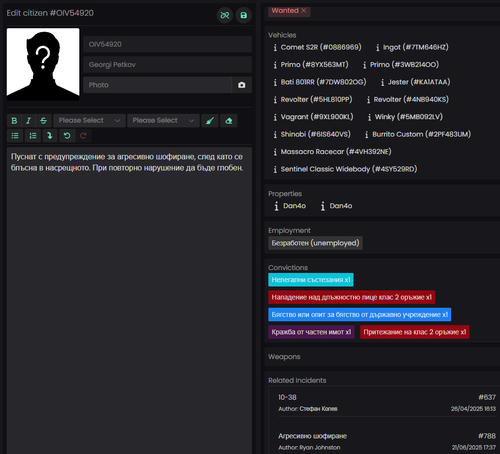The height and width of the screenshot is (454, 500).
Task: Toggle bold formatting
Action: point(14,121)
